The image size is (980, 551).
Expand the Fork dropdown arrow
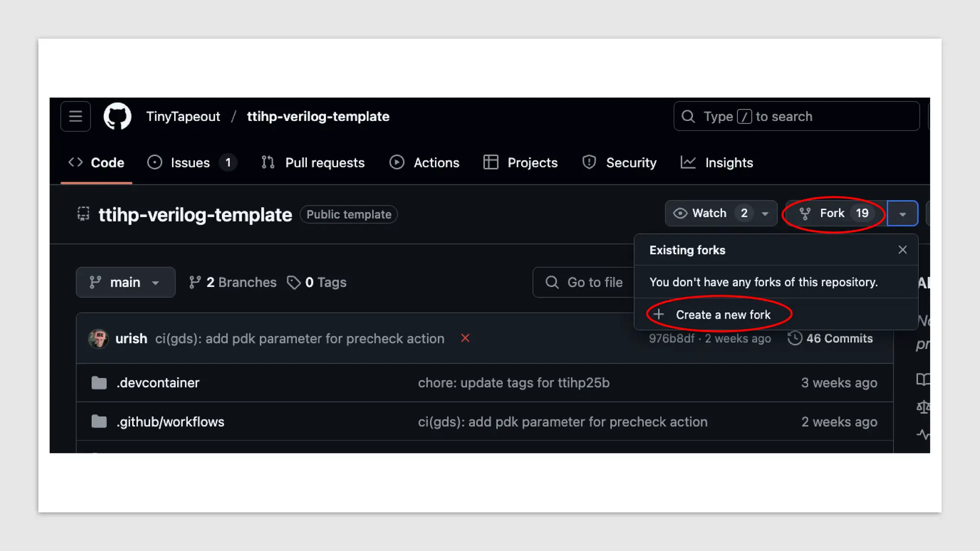pyautogui.click(x=902, y=214)
